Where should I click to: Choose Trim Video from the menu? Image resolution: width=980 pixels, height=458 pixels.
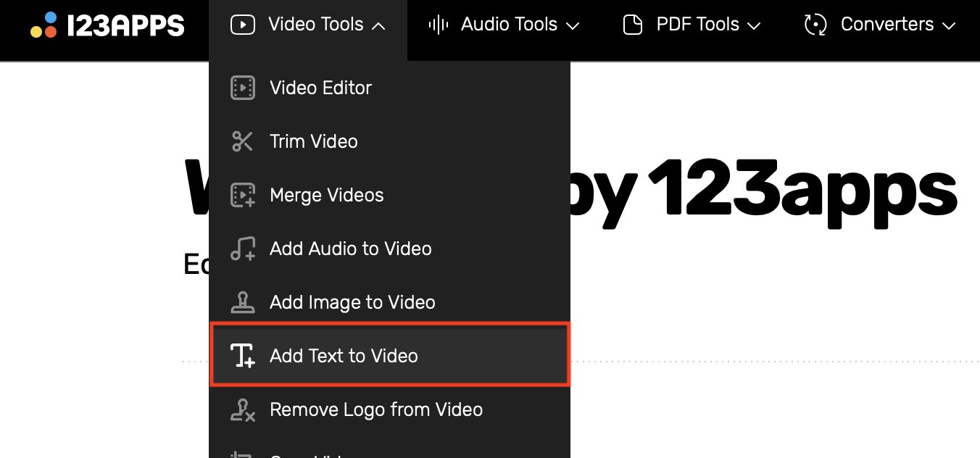click(313, 141)
